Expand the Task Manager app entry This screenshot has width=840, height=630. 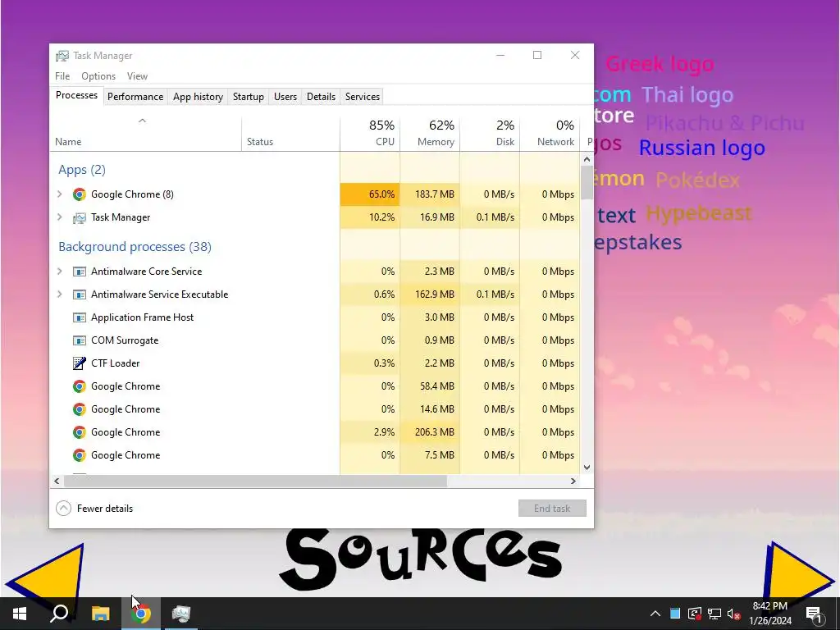pyautogui.click(x=59, y=217)
